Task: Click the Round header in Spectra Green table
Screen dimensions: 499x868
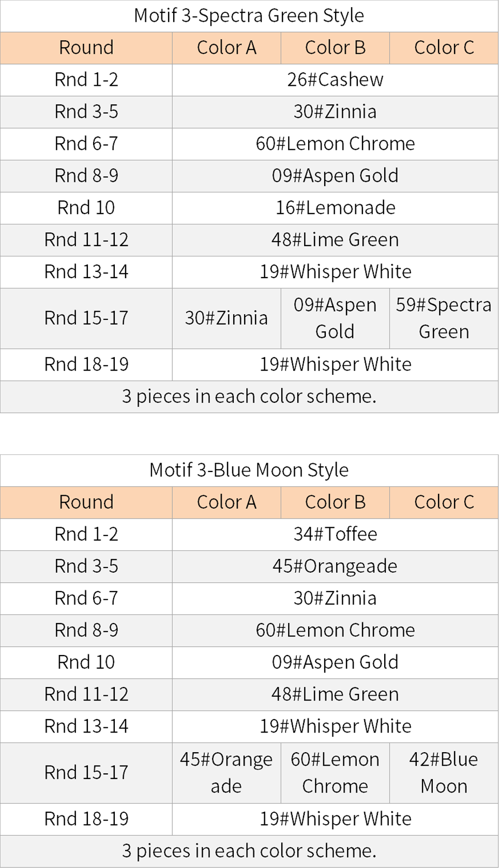Action: (x=86, y=48)
